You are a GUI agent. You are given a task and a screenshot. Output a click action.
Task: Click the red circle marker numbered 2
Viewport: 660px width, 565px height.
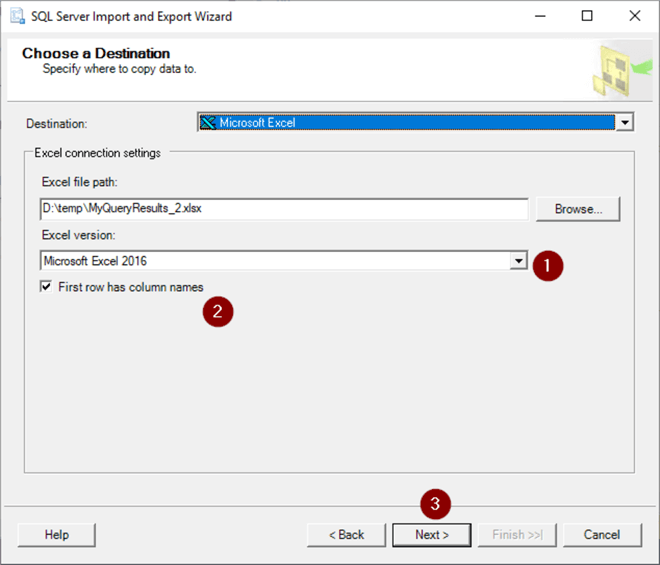(218, 312)
